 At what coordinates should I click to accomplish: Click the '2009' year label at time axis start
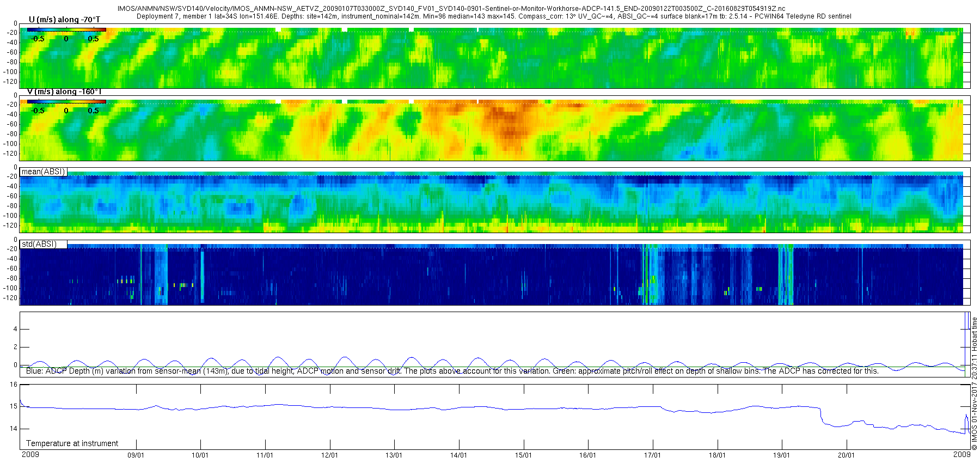pyautogui.click(x=30, y=454)
